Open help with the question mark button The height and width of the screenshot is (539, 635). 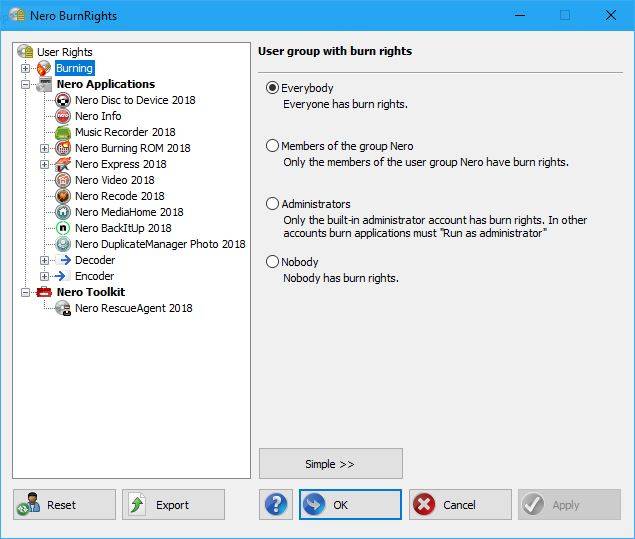pyautogui.click(x=276, y=505)
